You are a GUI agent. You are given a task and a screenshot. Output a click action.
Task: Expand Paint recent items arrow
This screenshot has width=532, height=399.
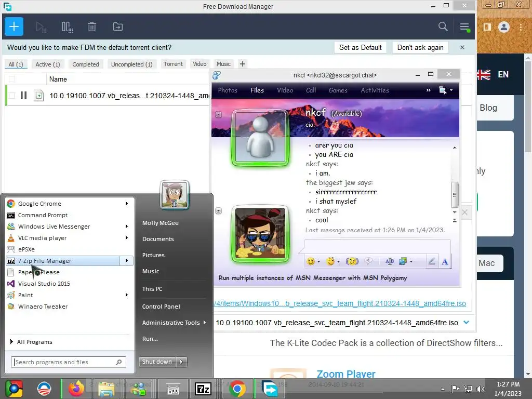click(x=126, y=295)
